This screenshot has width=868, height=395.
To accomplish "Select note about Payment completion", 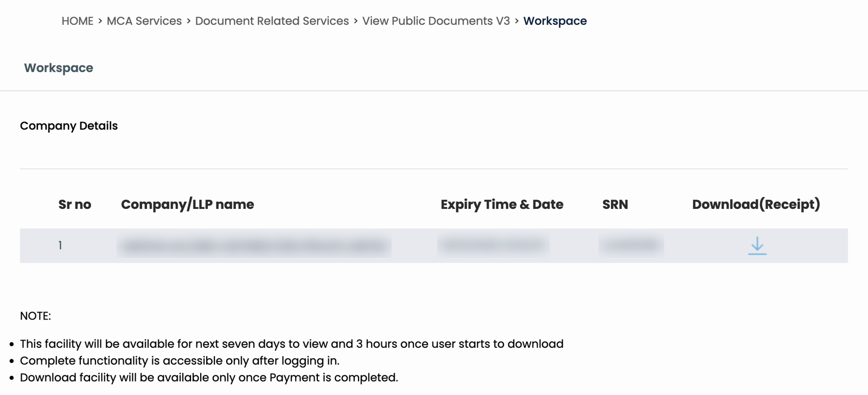I will point(209,378).
